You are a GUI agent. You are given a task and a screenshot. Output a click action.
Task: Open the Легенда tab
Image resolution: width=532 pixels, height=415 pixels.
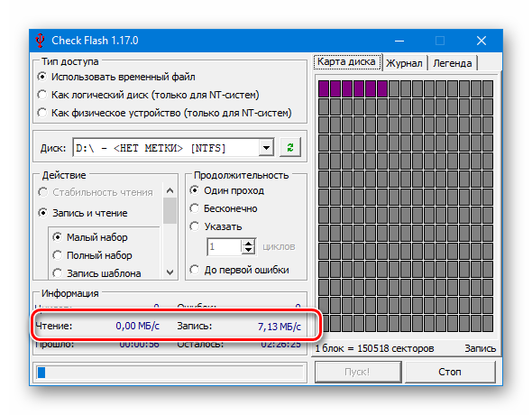[453, 63]
